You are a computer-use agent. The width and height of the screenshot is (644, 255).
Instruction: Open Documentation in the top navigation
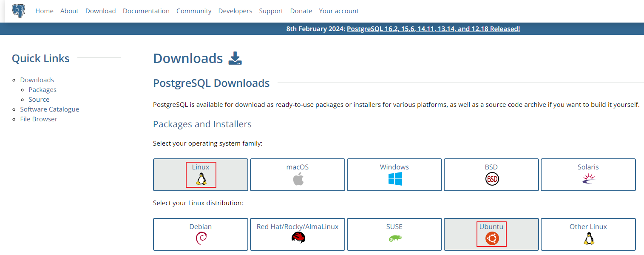click(146, 11)
